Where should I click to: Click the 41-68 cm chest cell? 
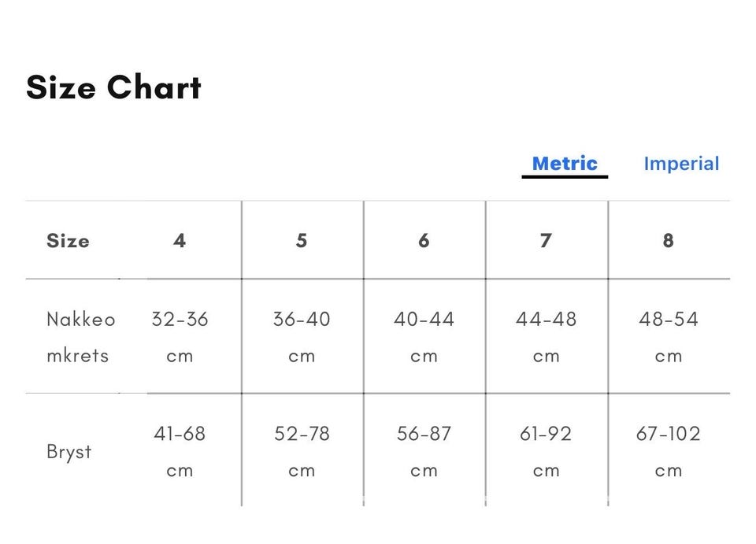(x=180, y=452)
